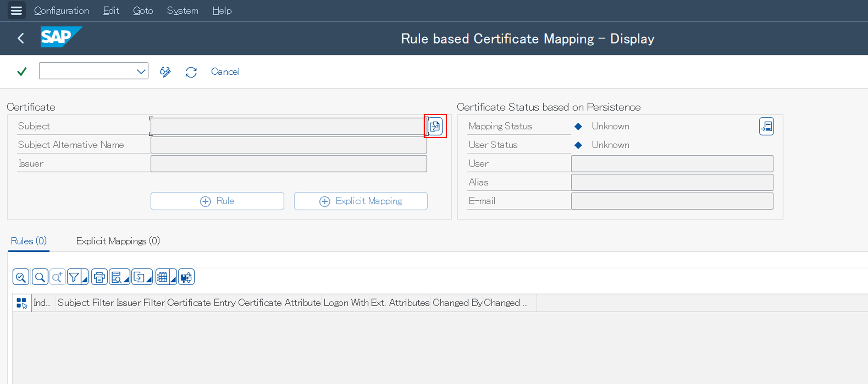Click the Print icon in the table toolbar
The width and height of the screenshot is (868, 384).
pos(99,277)
